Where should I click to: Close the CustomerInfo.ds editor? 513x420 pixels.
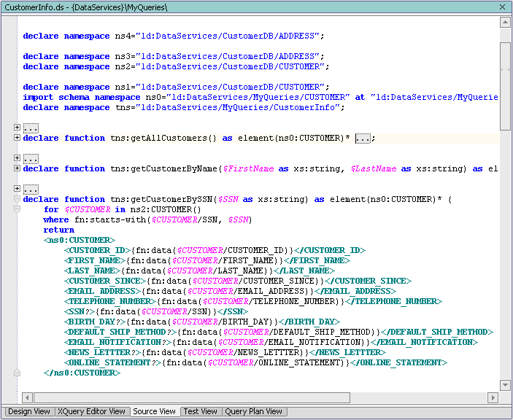point(502,7)
